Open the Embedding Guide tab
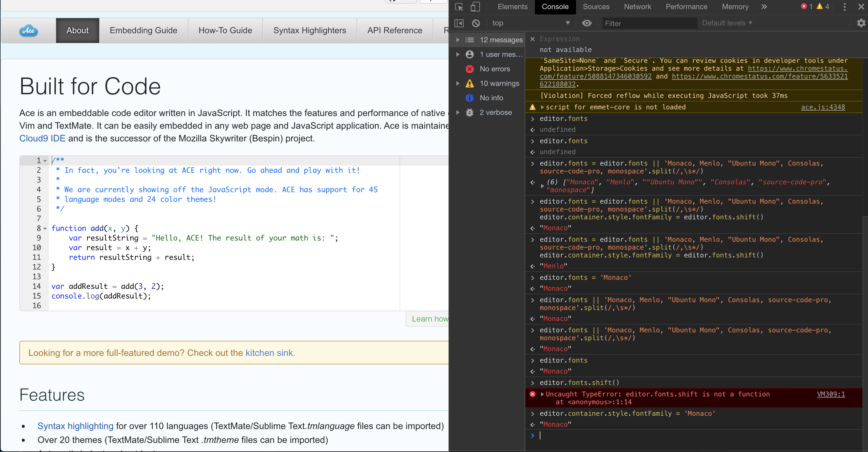Image resolution: width=868 pixels, height=452 pixels. click(144, 30)
